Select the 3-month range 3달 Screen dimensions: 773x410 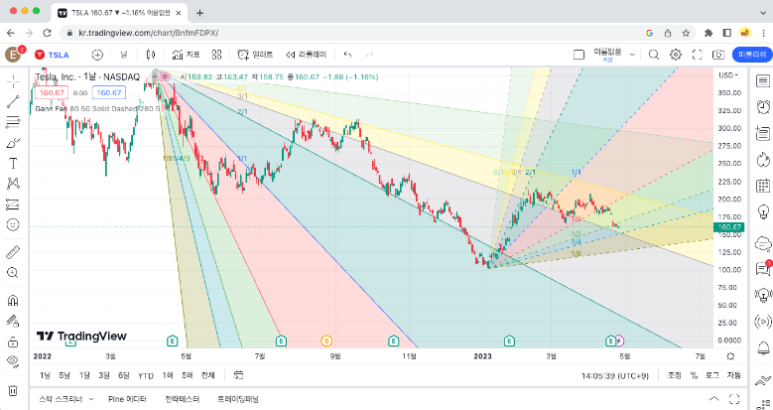click(x=104, y=376)
